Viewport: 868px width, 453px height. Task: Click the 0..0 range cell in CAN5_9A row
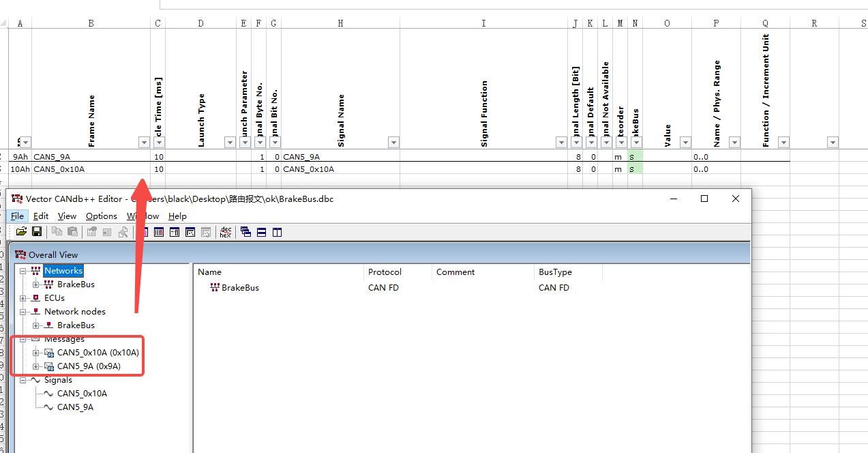pyautogui.click(x=716, y=156)
